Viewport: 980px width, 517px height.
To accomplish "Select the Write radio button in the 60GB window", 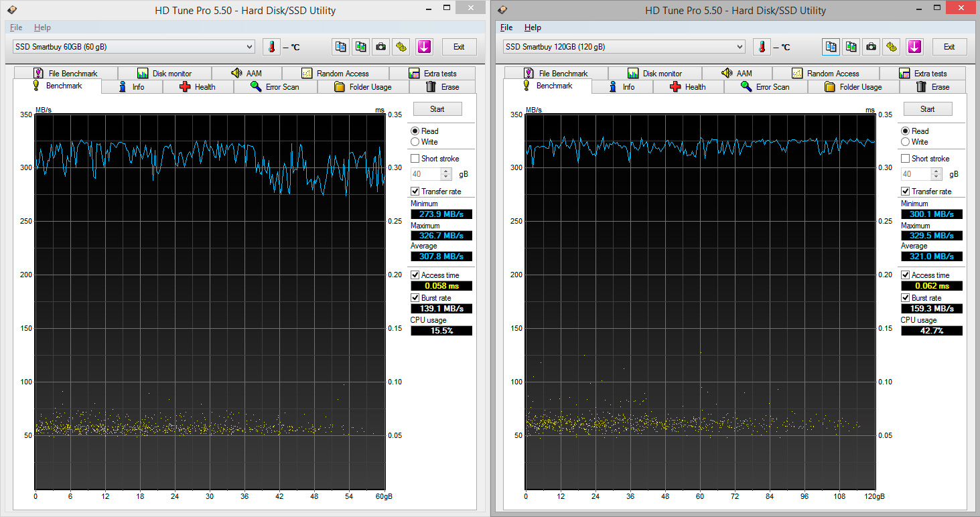I will [x=415, y=142].
